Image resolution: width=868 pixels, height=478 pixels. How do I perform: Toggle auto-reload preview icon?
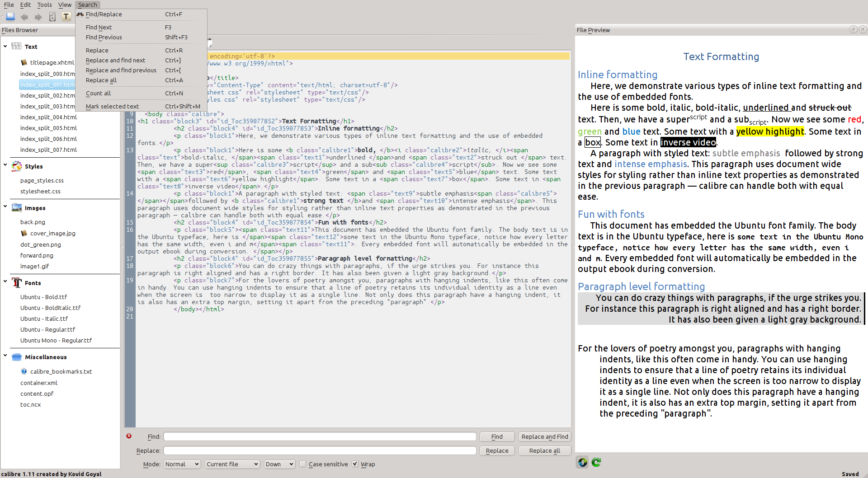point(582,462)
